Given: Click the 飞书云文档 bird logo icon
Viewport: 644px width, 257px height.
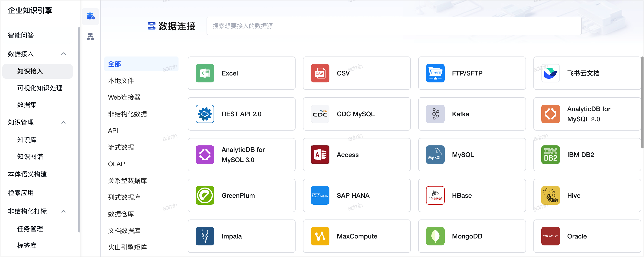Looking at the screenshot, I should coord(551,73).
